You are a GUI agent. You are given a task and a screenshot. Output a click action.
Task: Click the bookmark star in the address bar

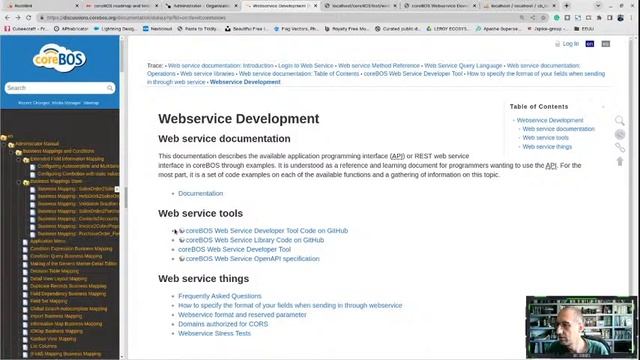(x=543, y=18)
